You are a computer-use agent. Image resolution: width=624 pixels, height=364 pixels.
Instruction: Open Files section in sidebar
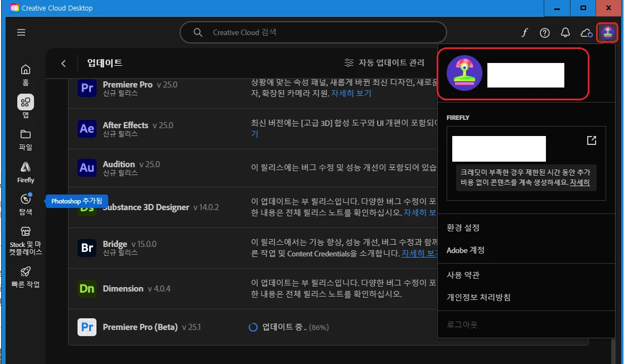(x=26, y=139)
